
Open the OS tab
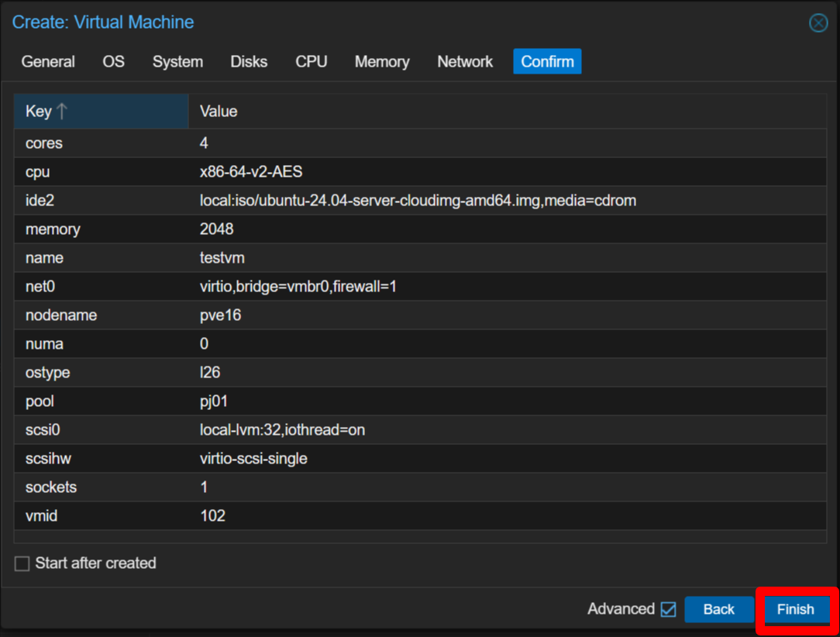click(x=113, y=62)
